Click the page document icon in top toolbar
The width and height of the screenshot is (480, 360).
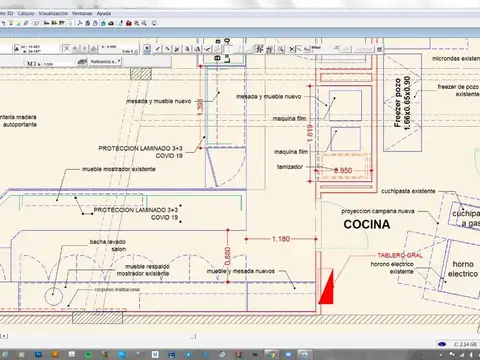point(37,23)
